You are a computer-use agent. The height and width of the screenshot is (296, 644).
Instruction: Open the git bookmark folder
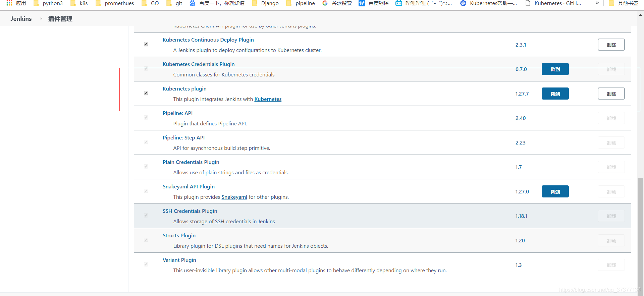(x=174, y=3)
